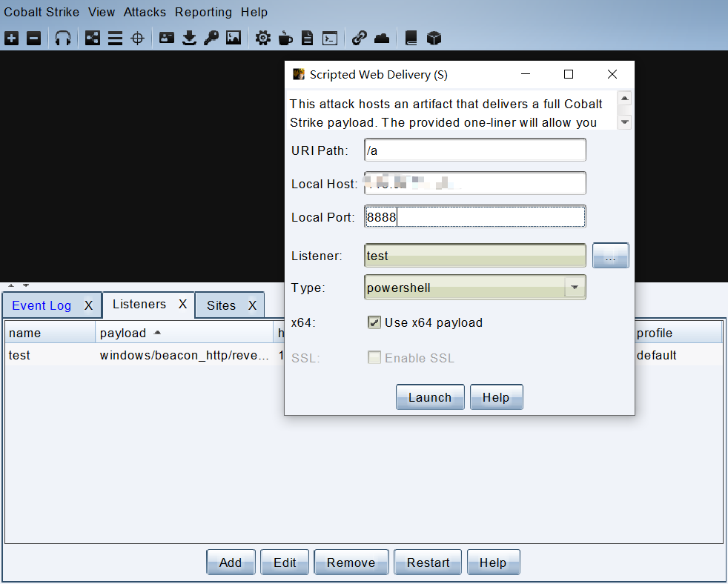This screenshot has width=728, height=584.
Task: Focus the Local Host field
Action: 475,183
